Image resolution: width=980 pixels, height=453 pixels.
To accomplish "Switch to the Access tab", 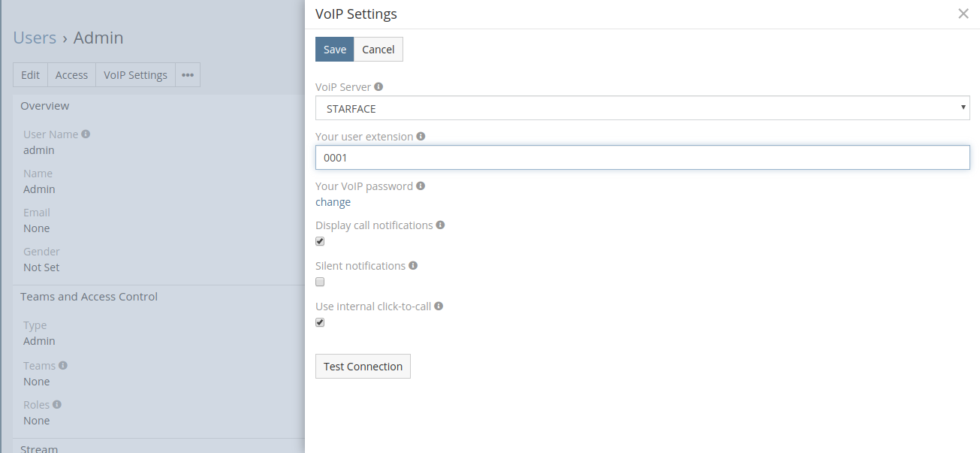I will click(71, 74).
